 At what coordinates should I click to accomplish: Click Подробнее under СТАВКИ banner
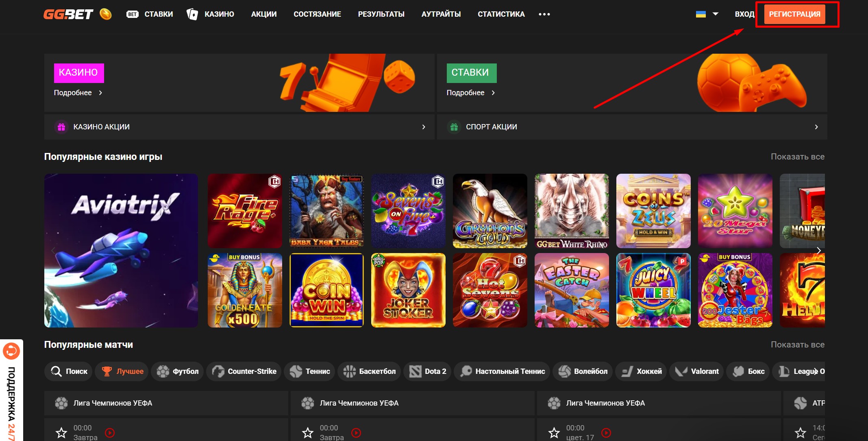click(x=471, y=93)
